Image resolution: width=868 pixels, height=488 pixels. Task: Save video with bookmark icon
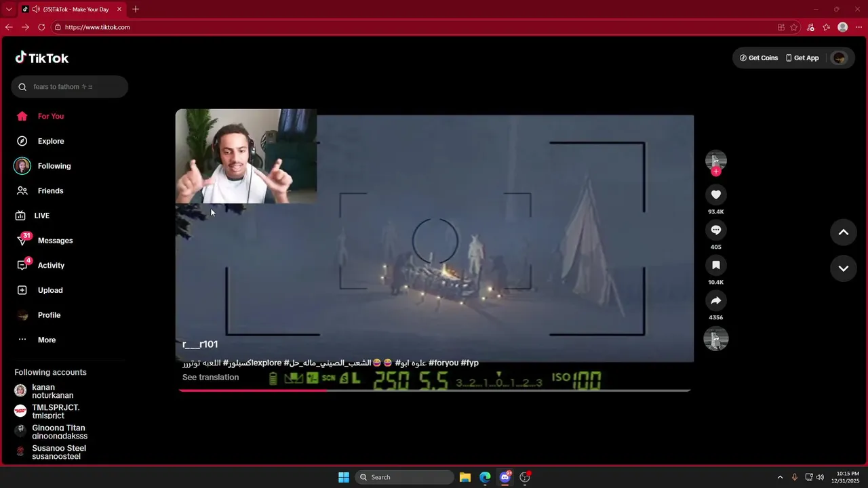[x=716, y=265]
